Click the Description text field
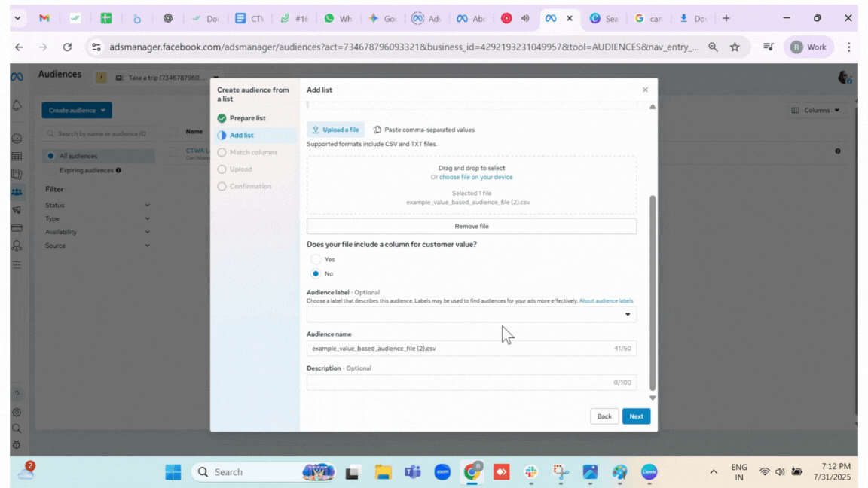The width and height of the screenshot is (868, 488). [x=460, y=383]
